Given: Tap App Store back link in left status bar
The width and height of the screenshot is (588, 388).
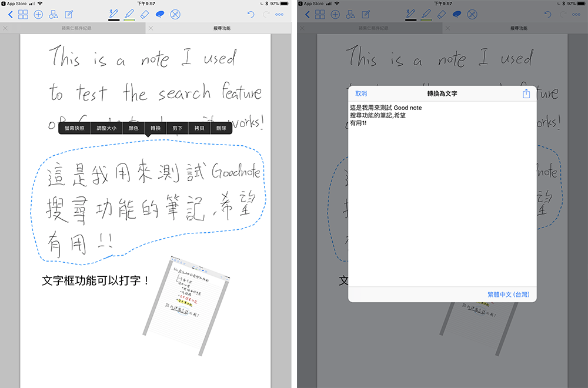Looking at the screenshot, I should click(14, 4).
